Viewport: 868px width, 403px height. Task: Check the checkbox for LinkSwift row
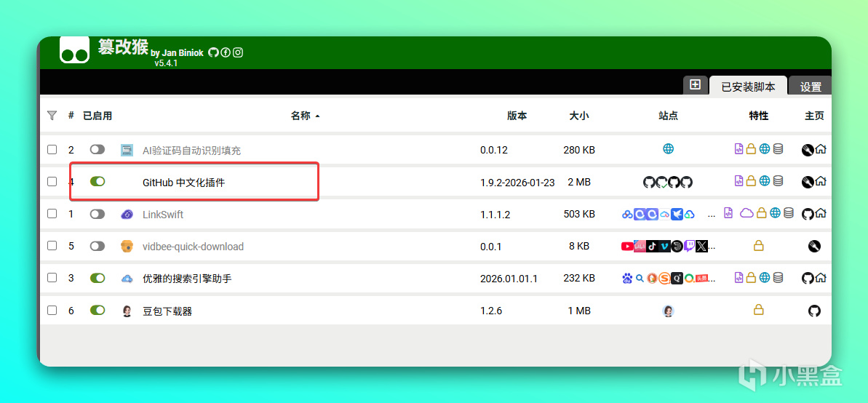click(x=52, y=214)
